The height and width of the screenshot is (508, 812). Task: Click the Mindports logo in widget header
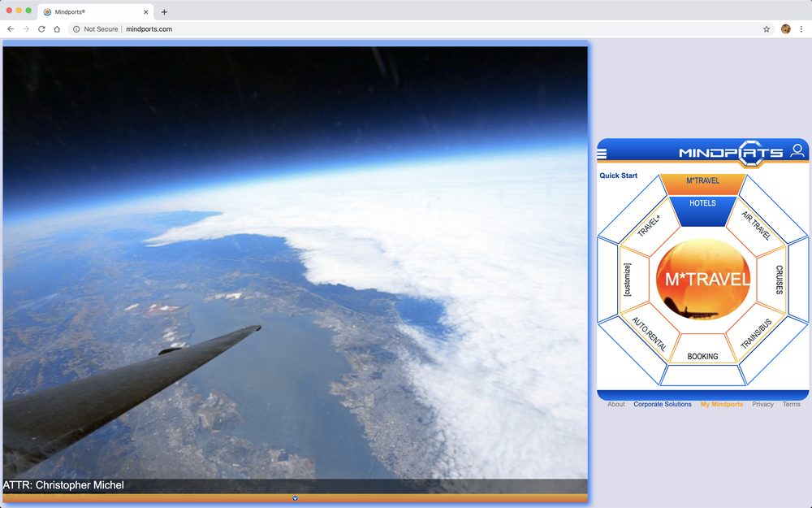(732, 153)
